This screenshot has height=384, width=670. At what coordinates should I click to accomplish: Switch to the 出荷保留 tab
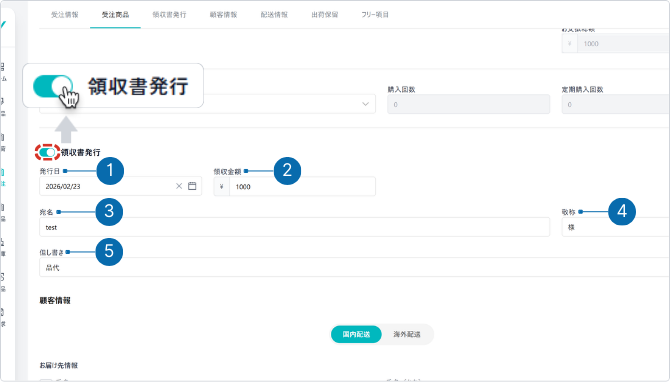[x=325, y=15]
